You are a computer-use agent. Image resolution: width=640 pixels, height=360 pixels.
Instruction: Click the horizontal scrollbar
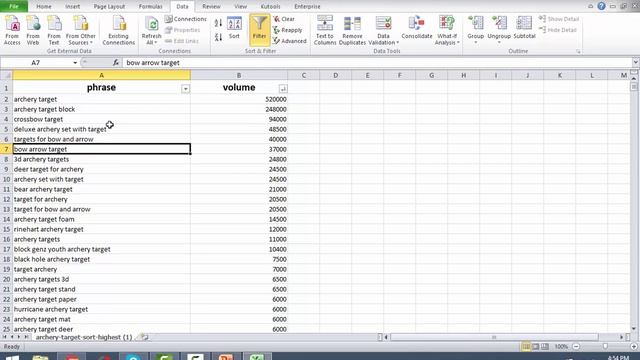[x=494, y=337]
